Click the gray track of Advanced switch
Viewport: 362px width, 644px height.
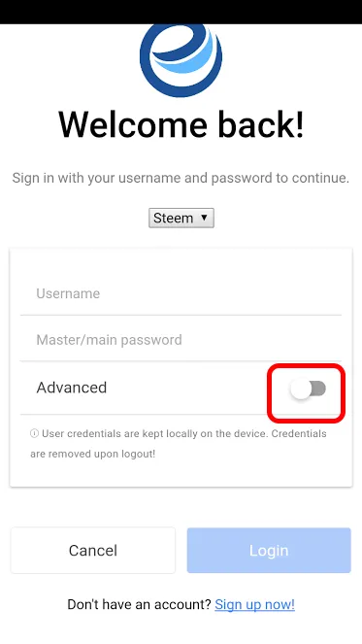pos(318,389)
